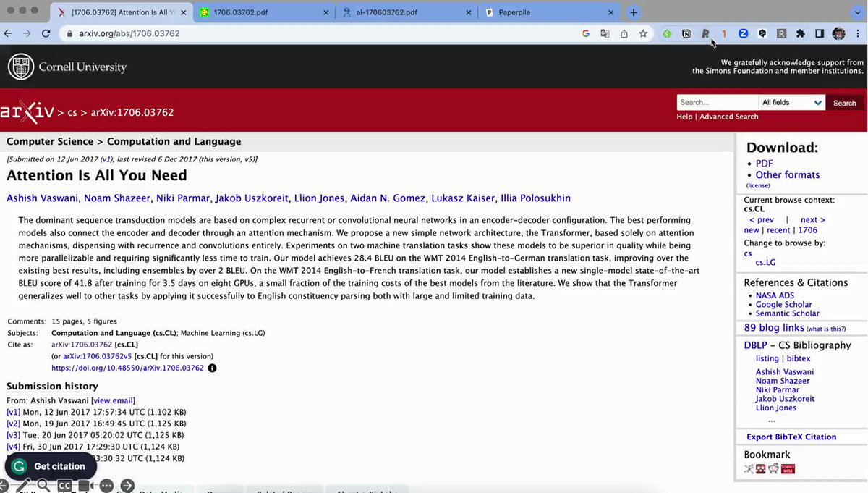Click the gray R extension icon
Image resolution: width=868 pixels, height=493 pixels.
coord(781,33)
